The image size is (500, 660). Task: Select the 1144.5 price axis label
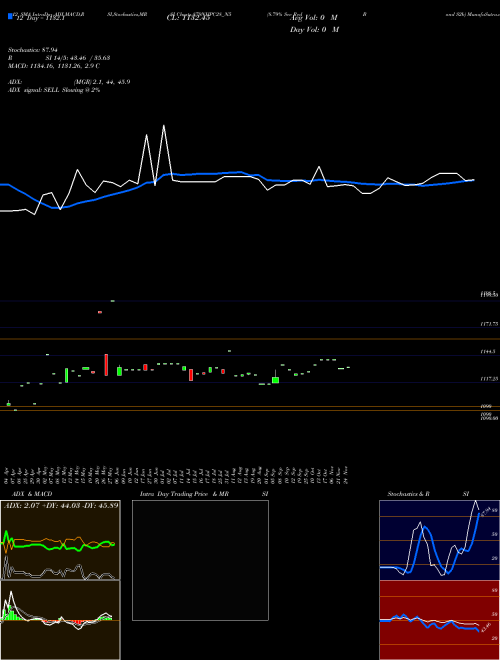(x=489, y=351)
